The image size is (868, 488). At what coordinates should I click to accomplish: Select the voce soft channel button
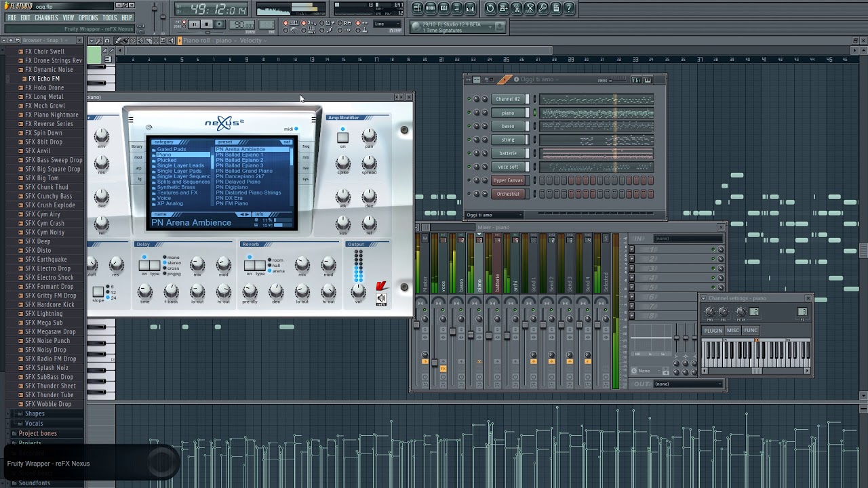(508, 167)
